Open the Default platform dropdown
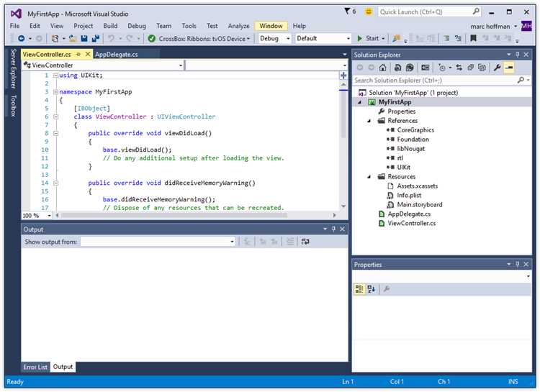 (x=348, y=39)
